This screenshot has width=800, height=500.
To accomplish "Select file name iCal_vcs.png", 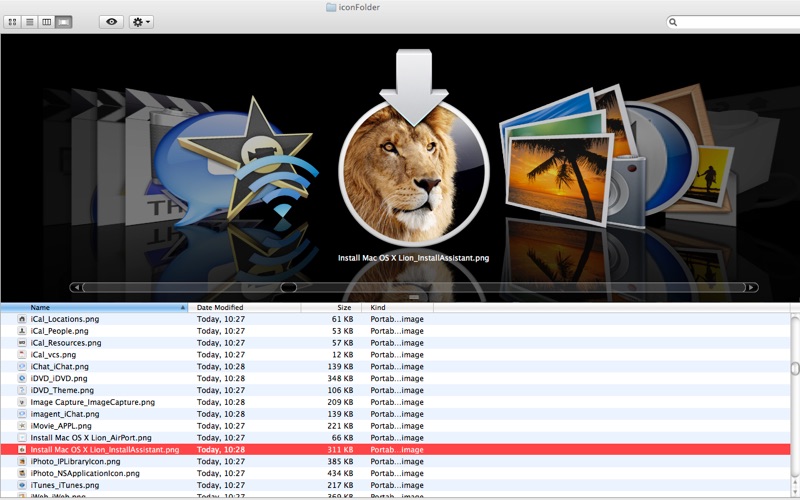I will tap(53, 355).
